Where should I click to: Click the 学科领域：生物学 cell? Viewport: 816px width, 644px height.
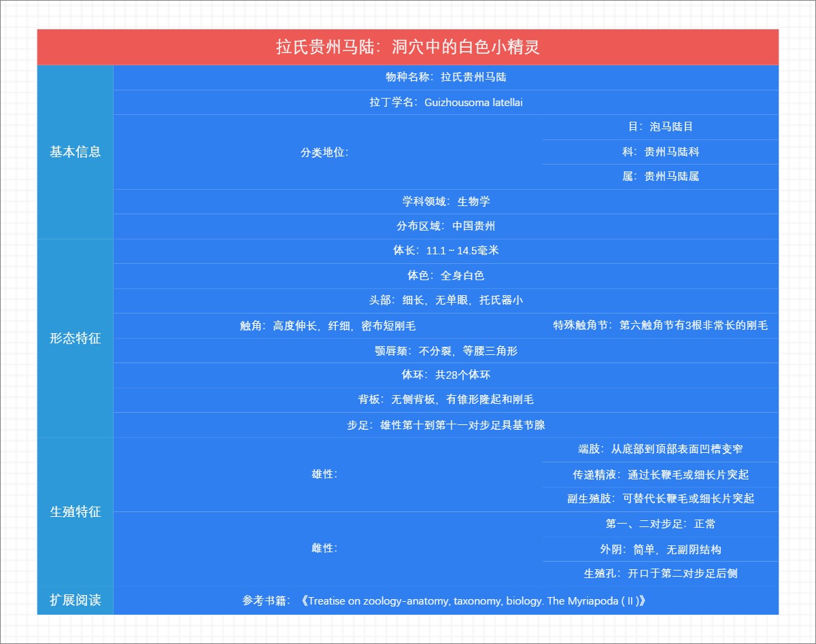pyautogui.click(x=445, y=202)
